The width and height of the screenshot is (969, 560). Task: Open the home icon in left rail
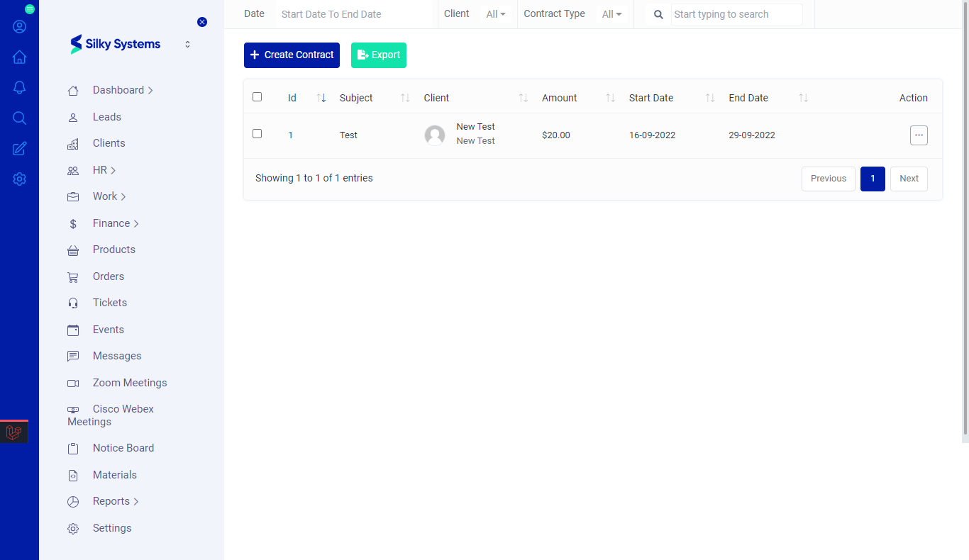point(19,57)
